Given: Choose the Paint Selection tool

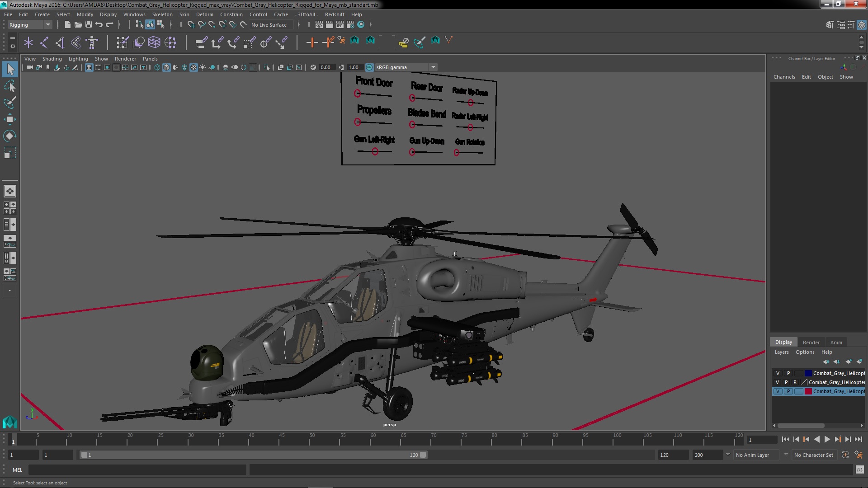Looking at the screenshot, I should click(10, 103).
